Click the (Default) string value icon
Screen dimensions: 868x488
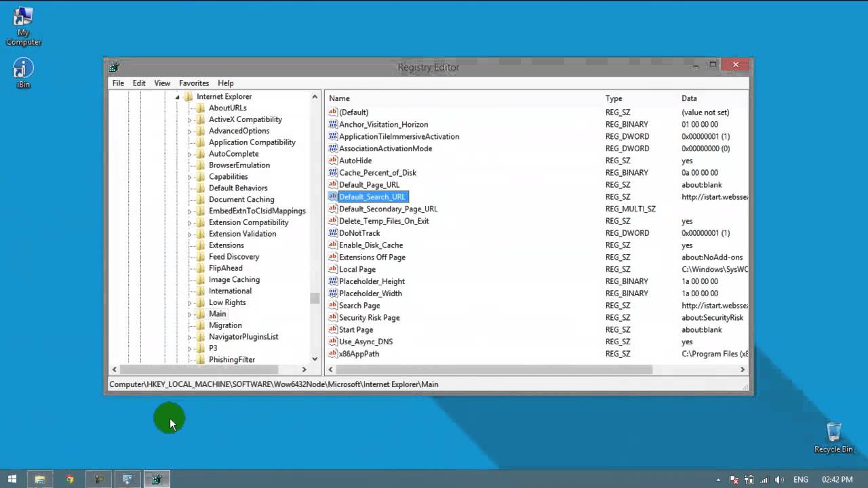point(333,112)
